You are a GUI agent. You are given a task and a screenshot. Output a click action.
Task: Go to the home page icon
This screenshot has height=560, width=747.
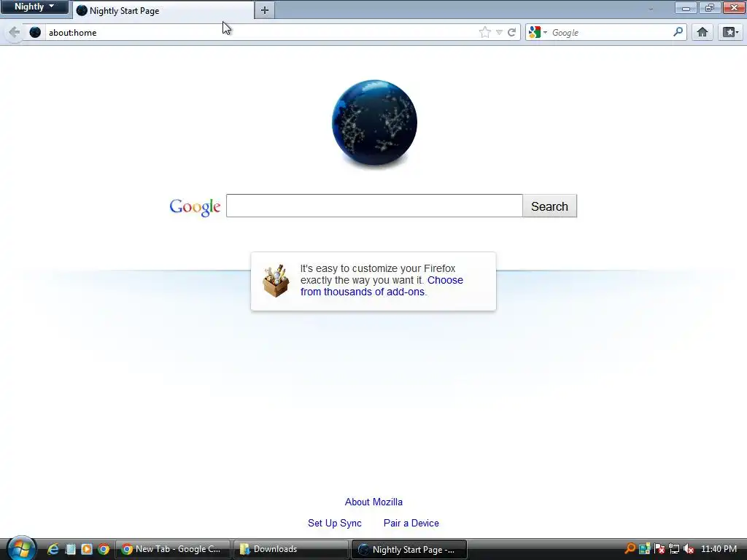703,32
